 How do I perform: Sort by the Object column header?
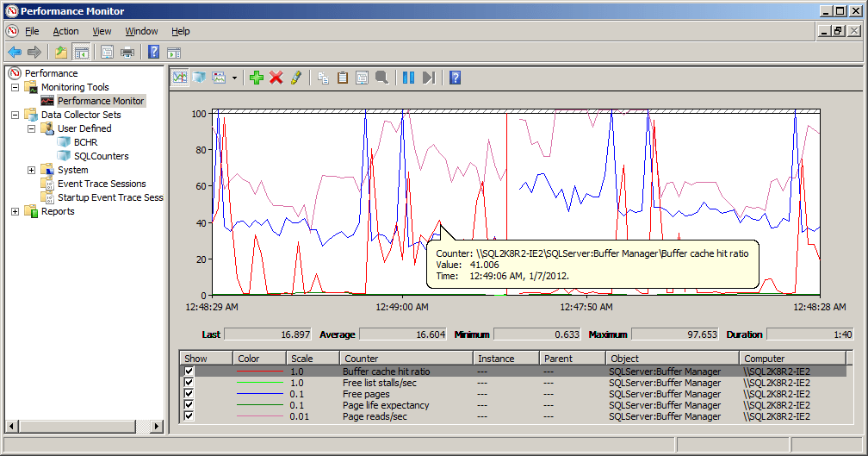coord(672,359)
